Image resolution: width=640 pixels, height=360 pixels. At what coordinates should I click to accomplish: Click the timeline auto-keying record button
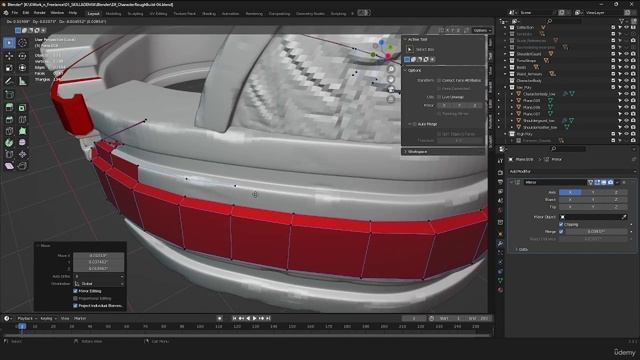pos(219,318)
